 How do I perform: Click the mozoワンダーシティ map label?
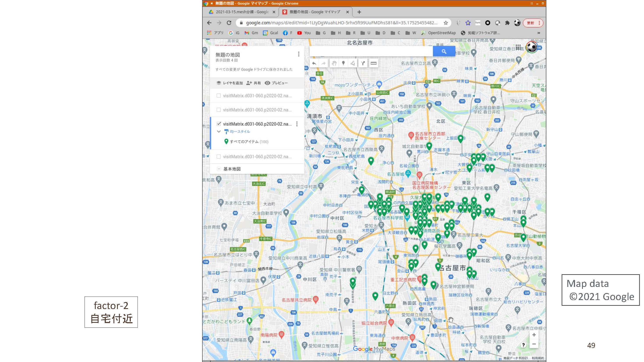point(354,85)
